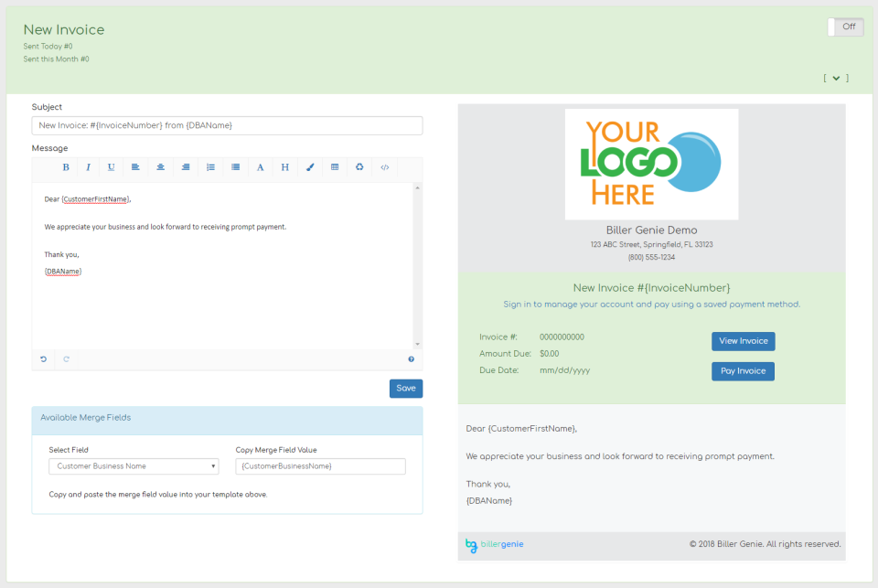This screenshot has width=878, height=588.
Task: Click the Save button
Action: pos(406,389)
